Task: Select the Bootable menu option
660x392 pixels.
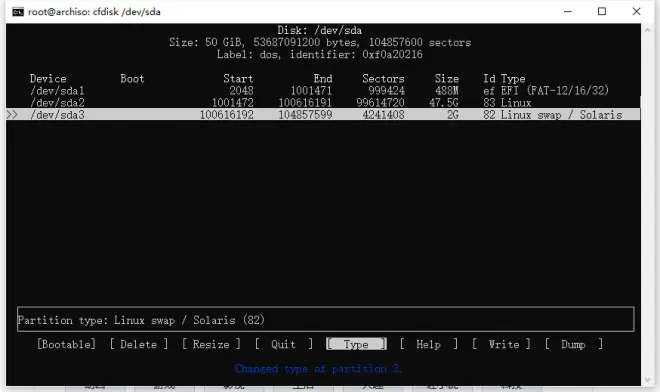Action: (x=66, y=344)
